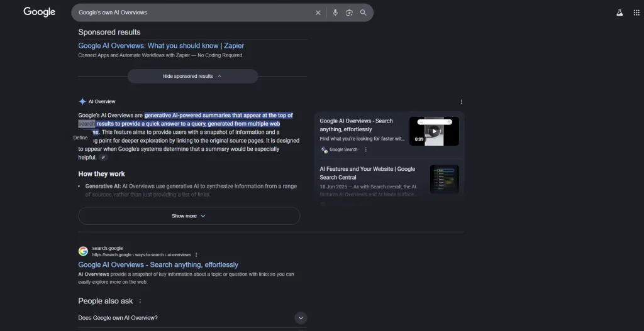Image resolution: width=644 pixels, height=331 pixels.
Task: Open 'AI Features and Your Website' card
Action: click(x=367, y=173)
